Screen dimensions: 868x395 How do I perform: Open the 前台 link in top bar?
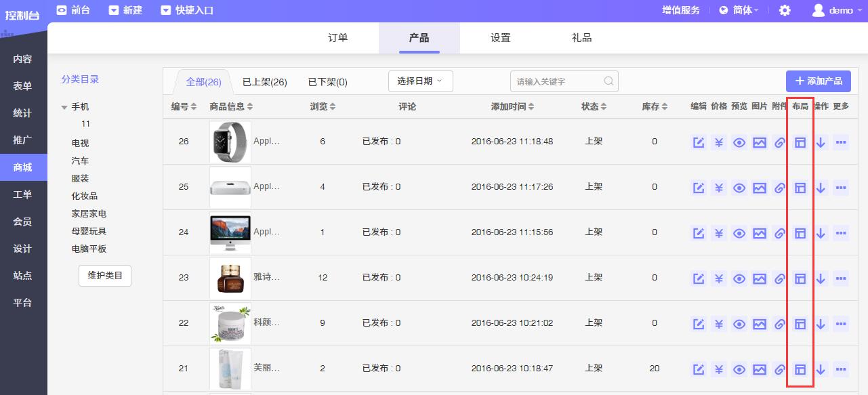point(73,10)
